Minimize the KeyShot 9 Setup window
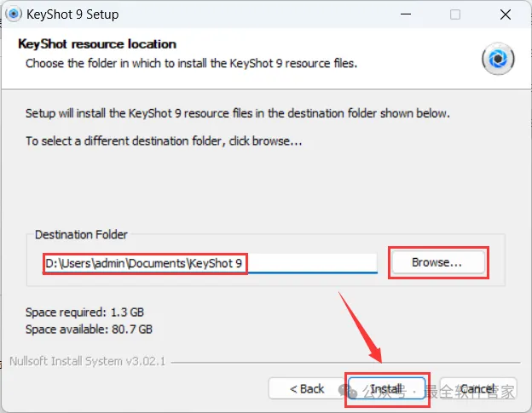 [406, 14]
